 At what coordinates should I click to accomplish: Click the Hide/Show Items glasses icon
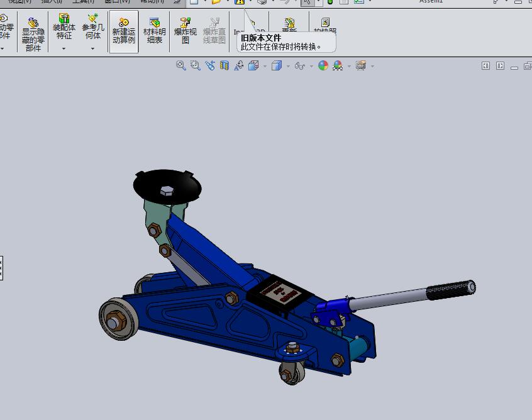point(299,65)
